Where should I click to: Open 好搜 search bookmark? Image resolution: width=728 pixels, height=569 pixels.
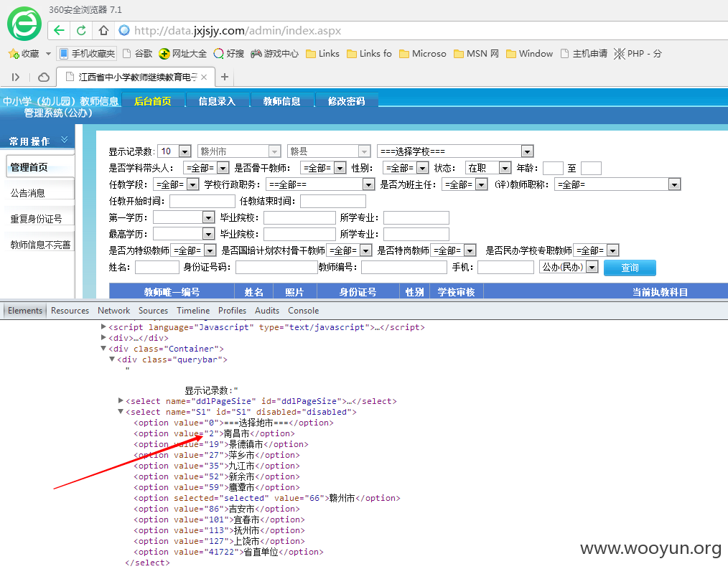229,53
